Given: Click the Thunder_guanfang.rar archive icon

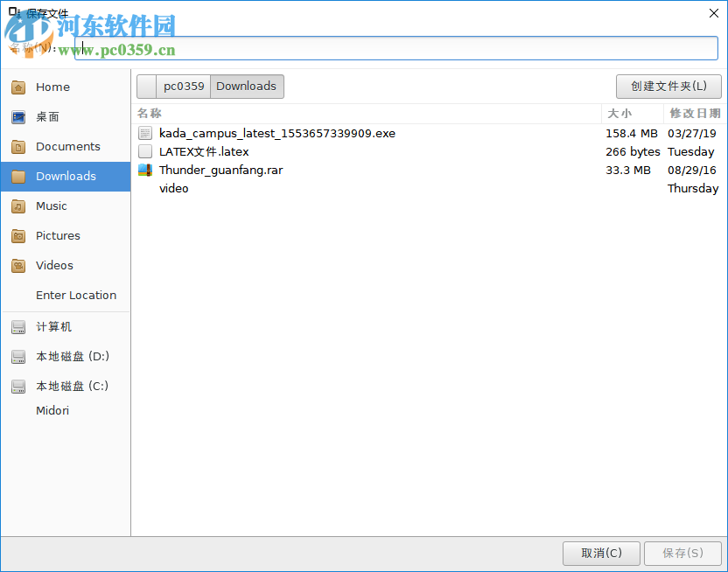Looking at the screenshot, I should pos(145,170).
